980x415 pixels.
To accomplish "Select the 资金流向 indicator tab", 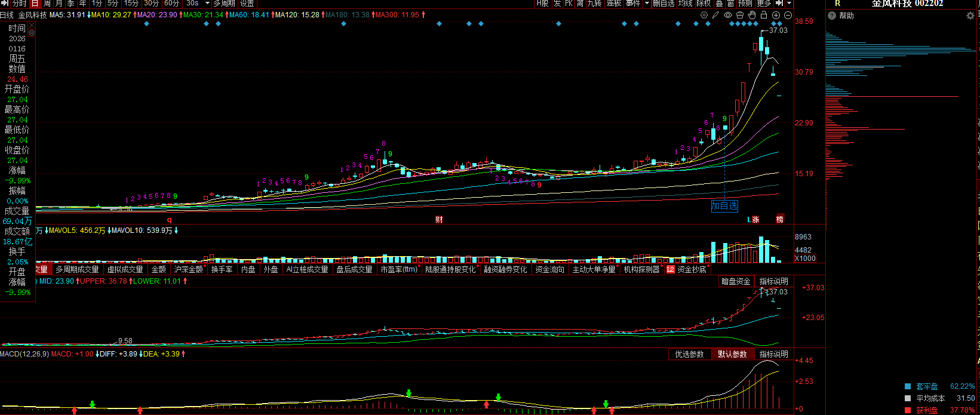I will 549,270.
